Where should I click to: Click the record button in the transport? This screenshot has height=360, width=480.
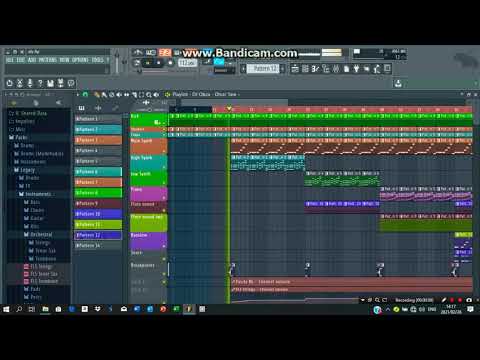click(170, 63)
